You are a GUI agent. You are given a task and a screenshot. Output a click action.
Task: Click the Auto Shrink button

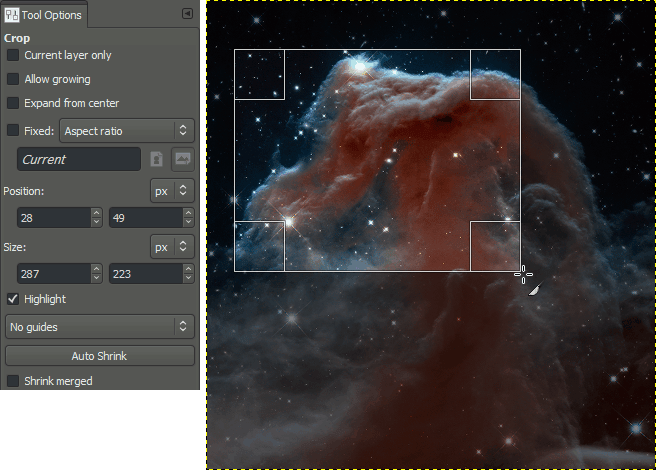pyautogui.click(x=99, y=356)
